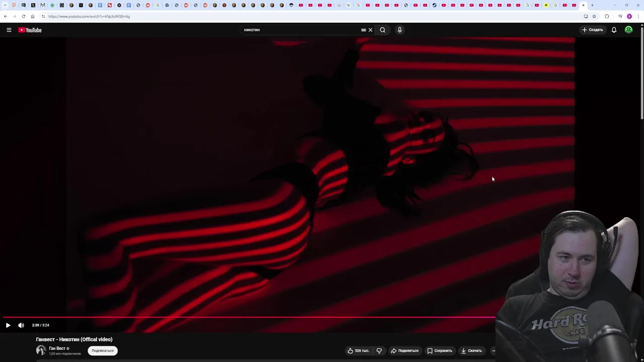Screen dimensions: 644x362
Task: Seek on the red video progress bar
Action: coord(249,317)
